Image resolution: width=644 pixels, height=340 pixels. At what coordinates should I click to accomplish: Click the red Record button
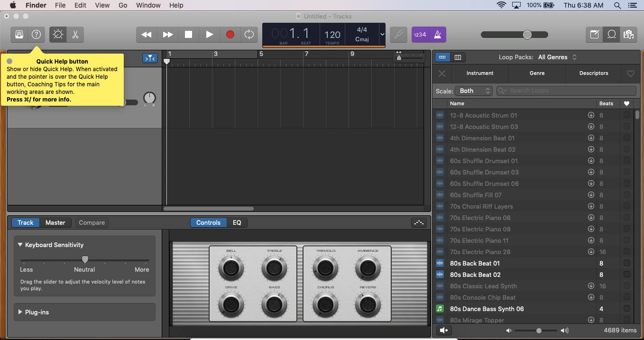tap(230, 35)
